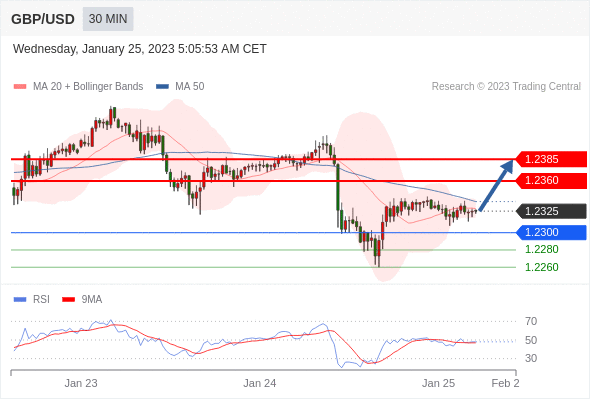Click the red 9MA legend swatch
The height and width of the screenshot is (400, 590).
68,300
